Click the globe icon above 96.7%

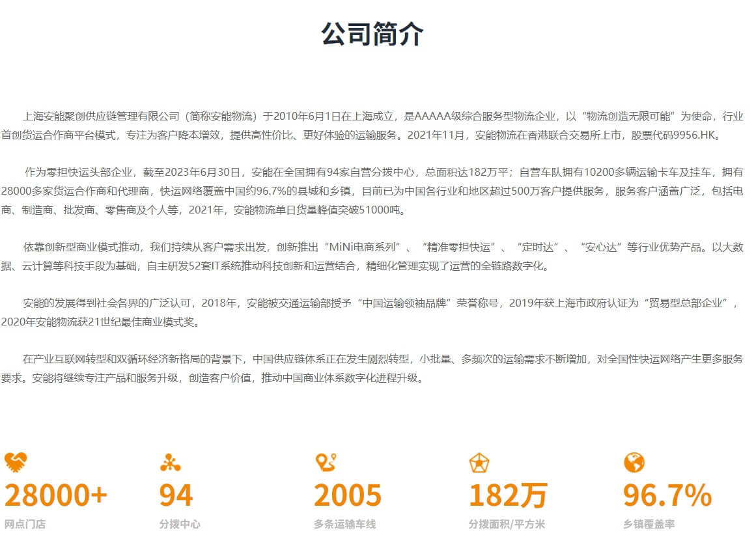[634, 463]
